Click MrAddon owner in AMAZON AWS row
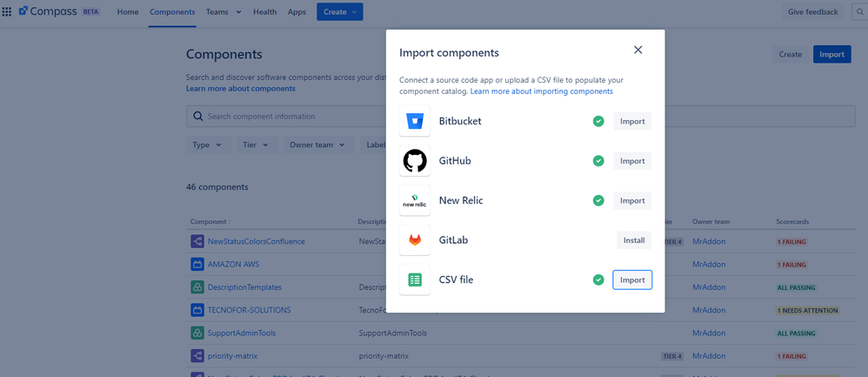The width and height of the screenshot is (868, 377). click(x=709, y=265)
